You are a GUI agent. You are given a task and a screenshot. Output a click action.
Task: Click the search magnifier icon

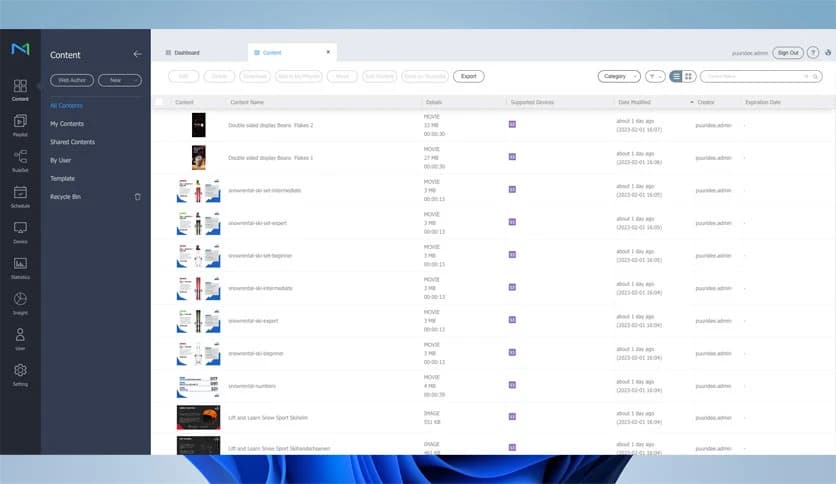point(815,77)
